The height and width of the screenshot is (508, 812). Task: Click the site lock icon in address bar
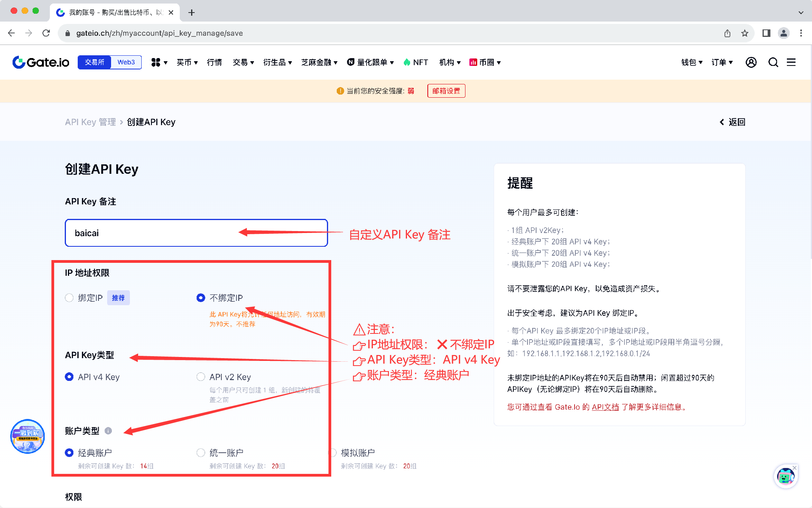coord(68,33)
